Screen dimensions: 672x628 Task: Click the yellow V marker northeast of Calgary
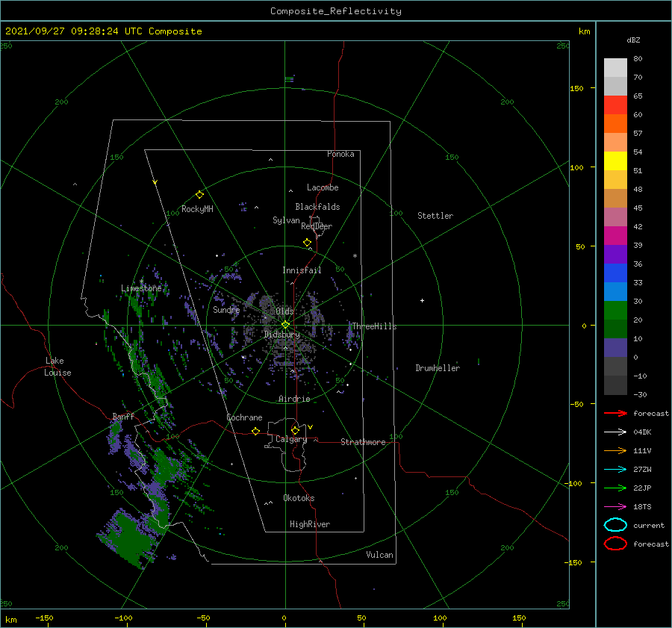point(311,427)
